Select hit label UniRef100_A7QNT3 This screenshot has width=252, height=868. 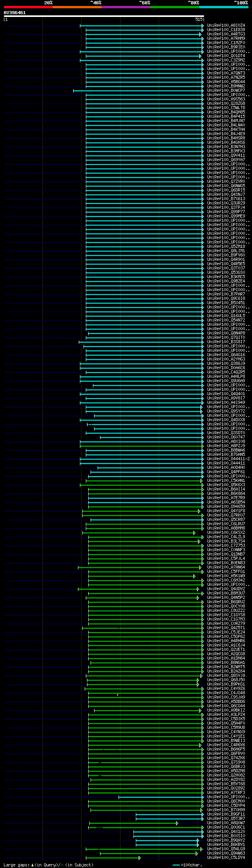[226, 73]
